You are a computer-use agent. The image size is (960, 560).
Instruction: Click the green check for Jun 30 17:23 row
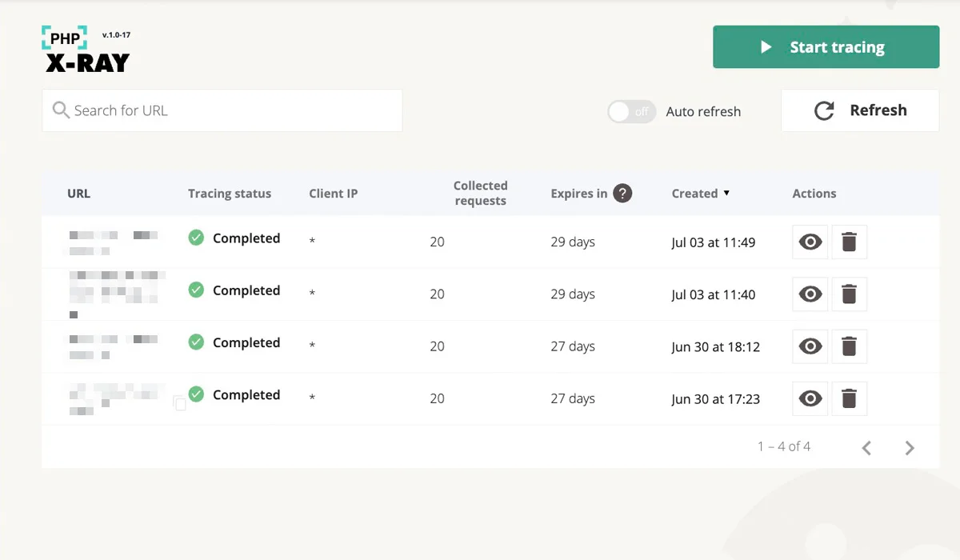pyautogui.click(x=196, y=394)
